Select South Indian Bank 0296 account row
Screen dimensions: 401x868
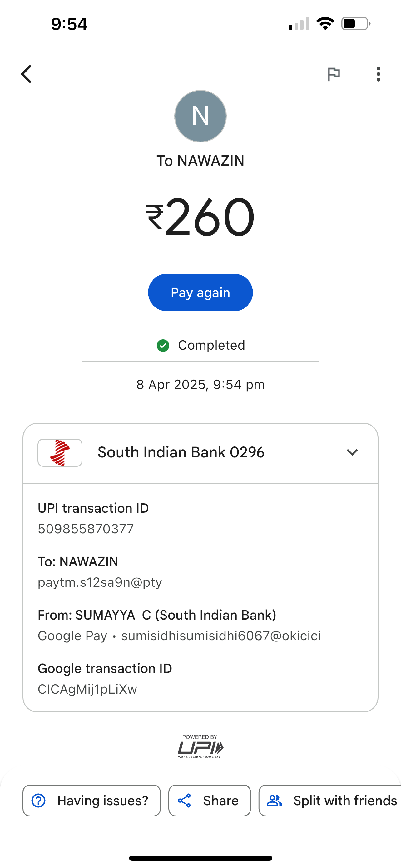point(181,452)
